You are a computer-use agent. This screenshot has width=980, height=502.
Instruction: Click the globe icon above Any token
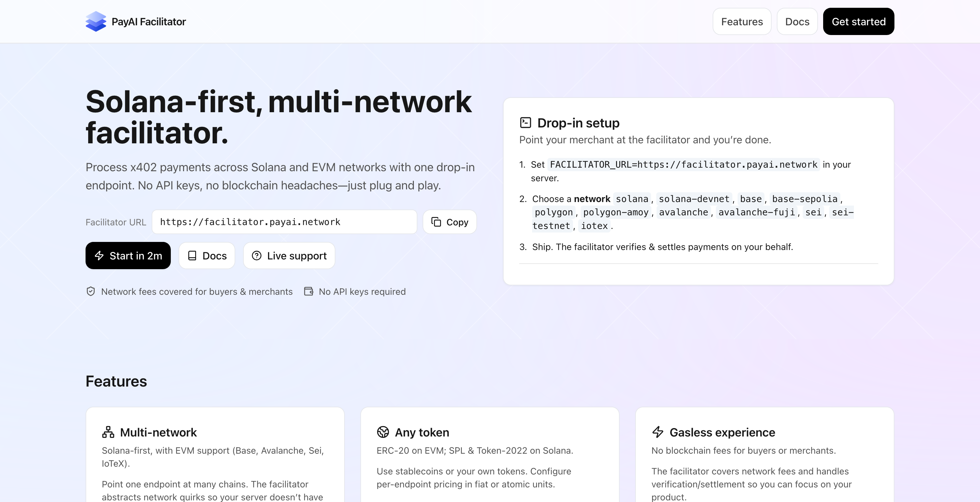[383, 432]
